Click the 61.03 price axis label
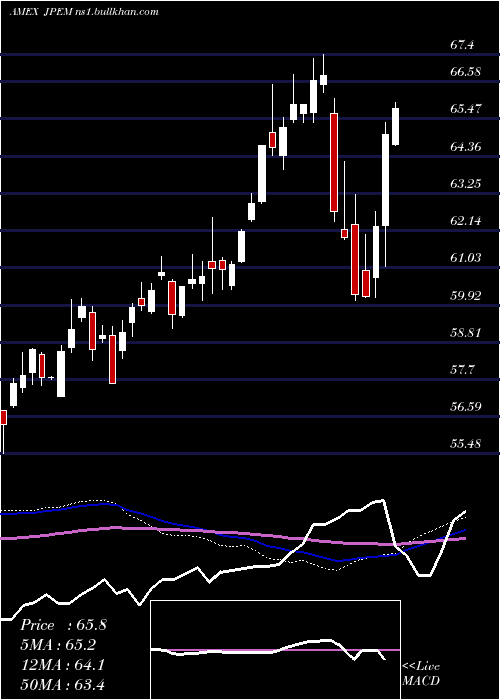500x700 pixels. coord(466,257)
